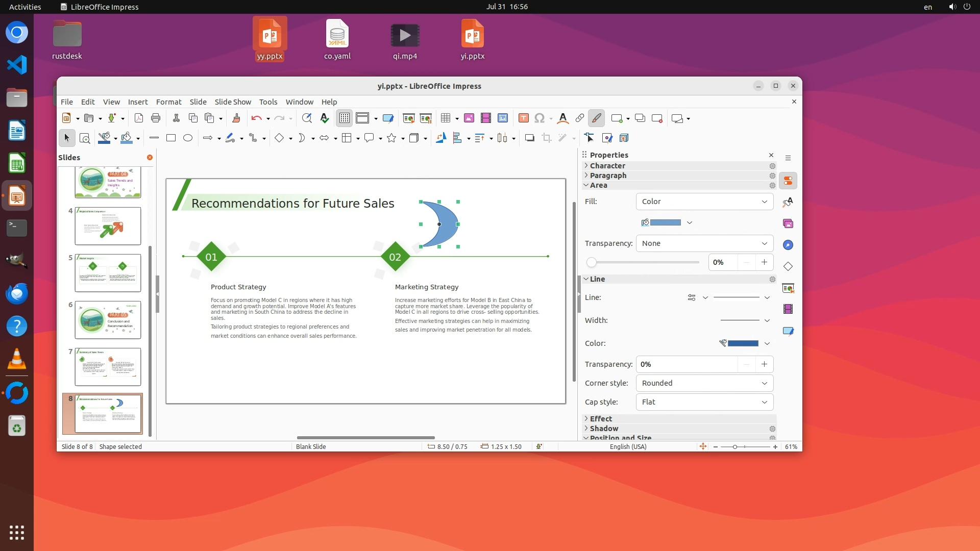
Task: Open the sidebar Navigator compass icon
Action: pyautogui.click(x=788, y=245)
